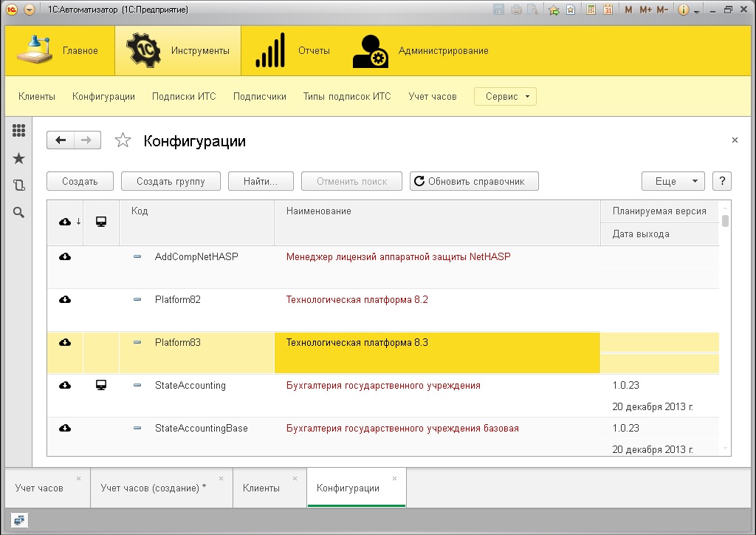
Task: Click the search magnifier in sidebar
Action: pos(19,213)
